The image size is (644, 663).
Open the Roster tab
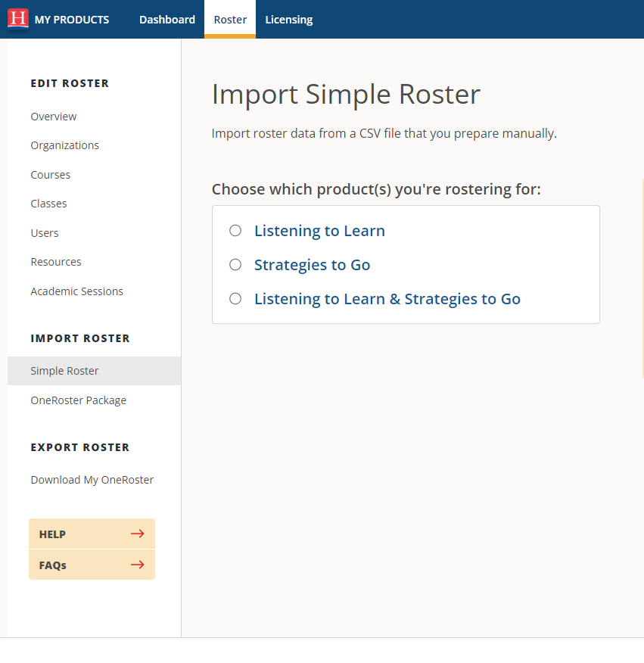229,19
